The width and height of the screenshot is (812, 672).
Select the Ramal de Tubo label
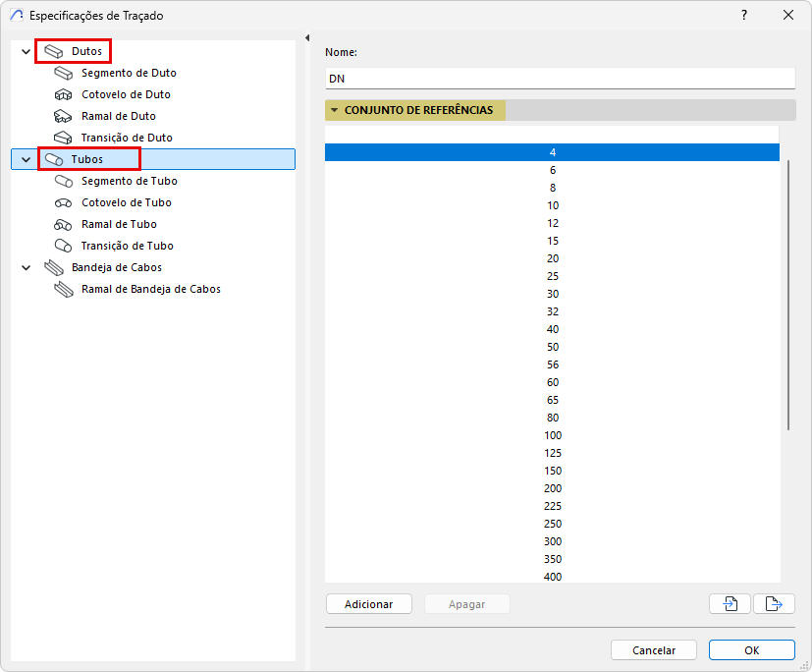[119, 225]
